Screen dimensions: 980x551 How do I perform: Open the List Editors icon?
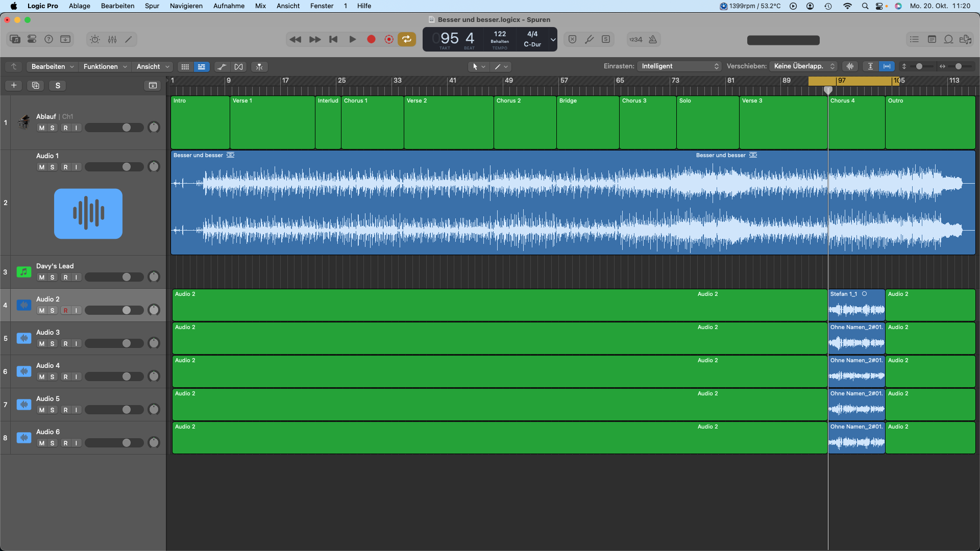pos(914,39)
